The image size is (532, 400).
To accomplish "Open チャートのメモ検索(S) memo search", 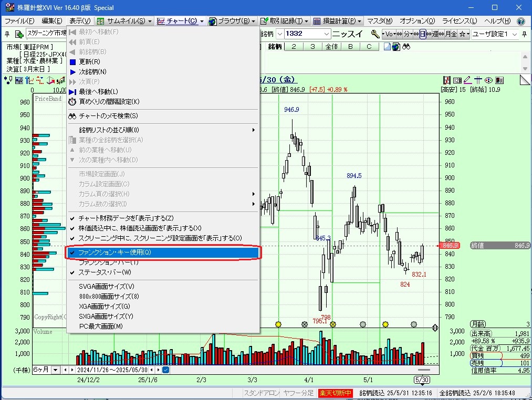I will (163, 116).
